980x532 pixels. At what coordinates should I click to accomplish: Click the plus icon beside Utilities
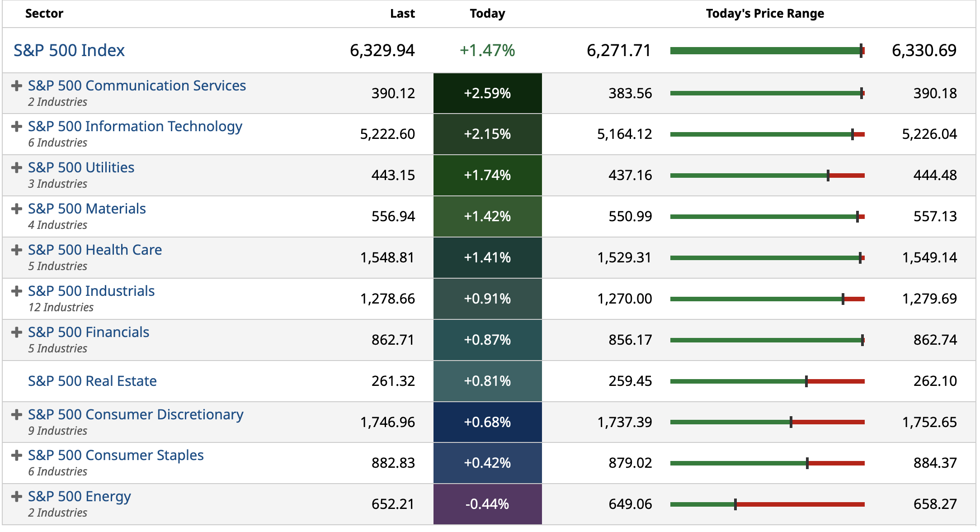17,167
